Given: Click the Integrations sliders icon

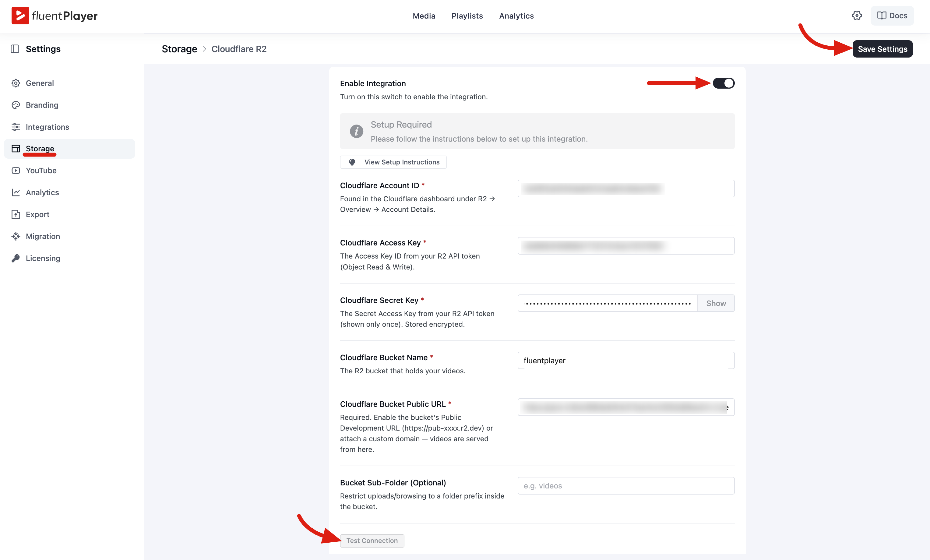Looking at the screenshot, I should [x=16, y=127].
